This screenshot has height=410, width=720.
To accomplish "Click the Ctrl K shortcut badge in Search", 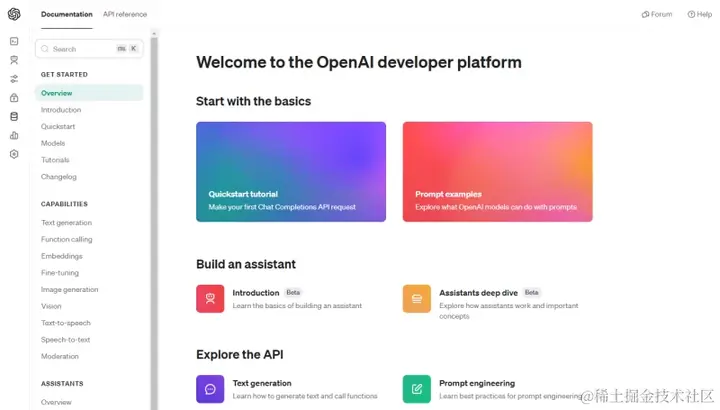I will (127, 49).
